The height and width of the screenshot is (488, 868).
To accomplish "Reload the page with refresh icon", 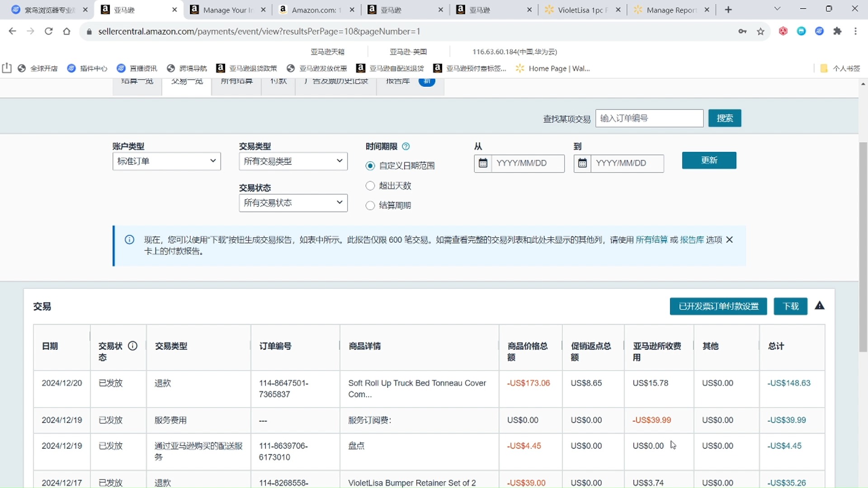I will 49,31.
